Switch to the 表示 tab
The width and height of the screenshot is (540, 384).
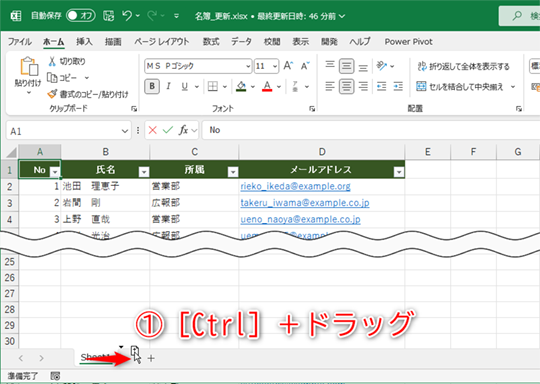tap(301, 42)
